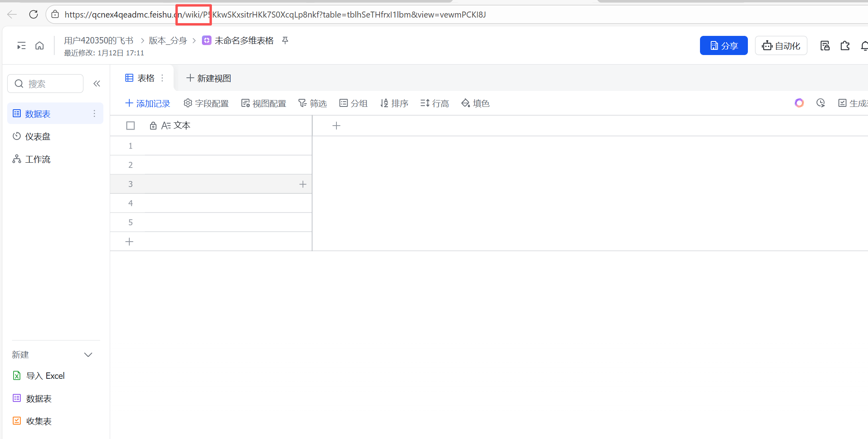Open the template lock-page icon in header
The image size is (868, 439).
pyautogui.click(x=825, y=46)
